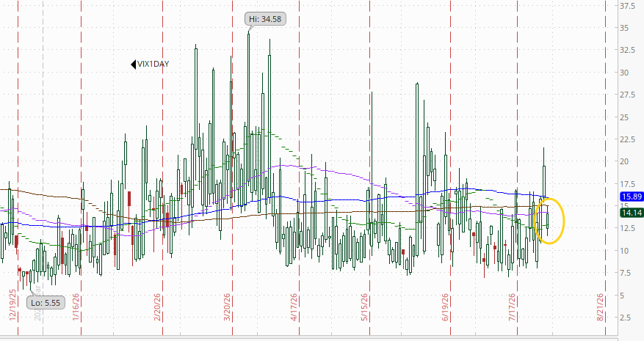Click the 10 price axis label
This screenshot has height=341, width=644.
pos(624,251)
